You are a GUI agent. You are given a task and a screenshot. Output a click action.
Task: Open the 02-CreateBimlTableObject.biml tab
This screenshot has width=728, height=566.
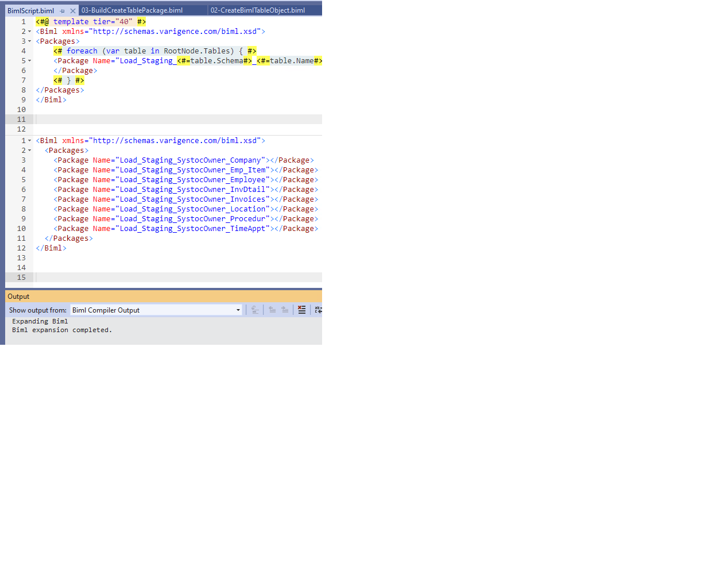258,10
